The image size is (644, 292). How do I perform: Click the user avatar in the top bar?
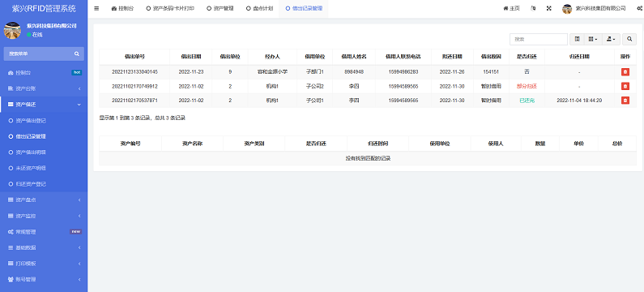click(567, 9)
